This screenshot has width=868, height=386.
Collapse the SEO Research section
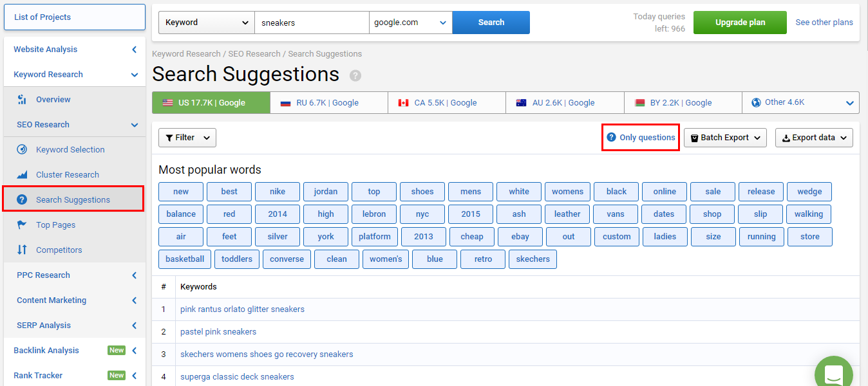click(135, 125)
